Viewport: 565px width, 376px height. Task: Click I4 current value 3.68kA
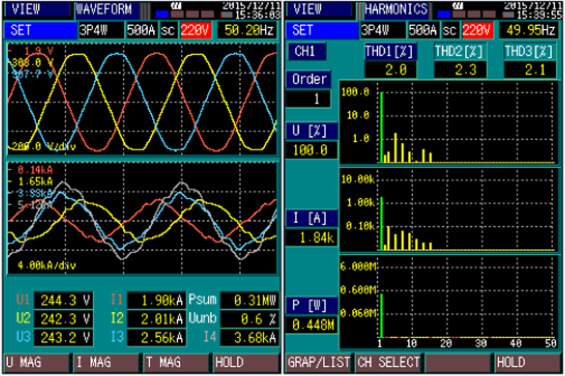click(x=250, y=338)
